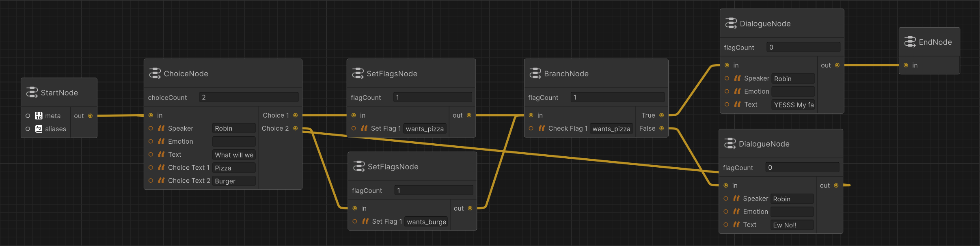Click the StartNode header icon
This screenshot has width=980, height=246.
click(x=32, y=93)
